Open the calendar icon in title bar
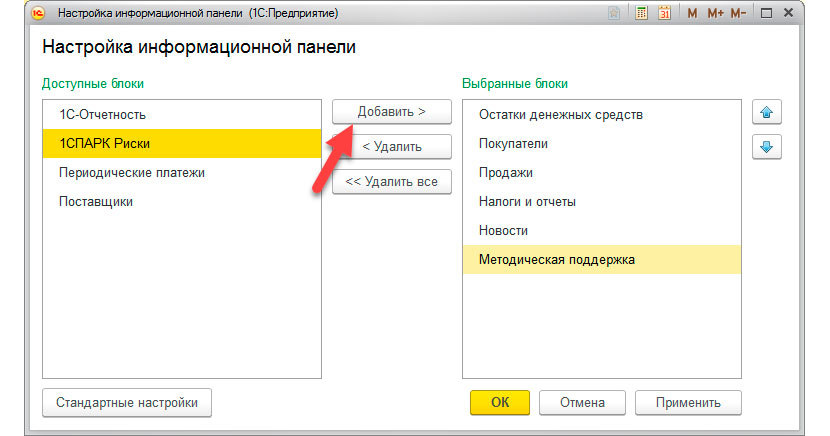Image resolution: width=830 pixels, height=436 pixels. click(x=663, y=14)
